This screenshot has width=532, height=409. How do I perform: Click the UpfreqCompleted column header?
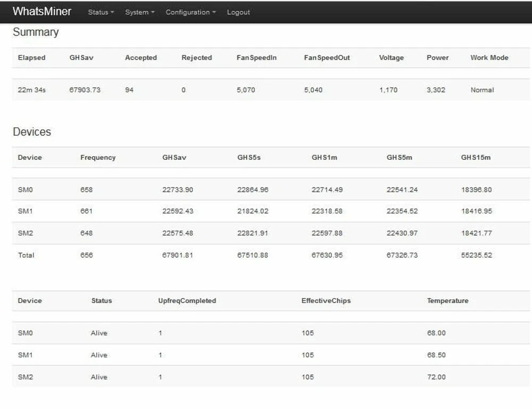[187, 301]
